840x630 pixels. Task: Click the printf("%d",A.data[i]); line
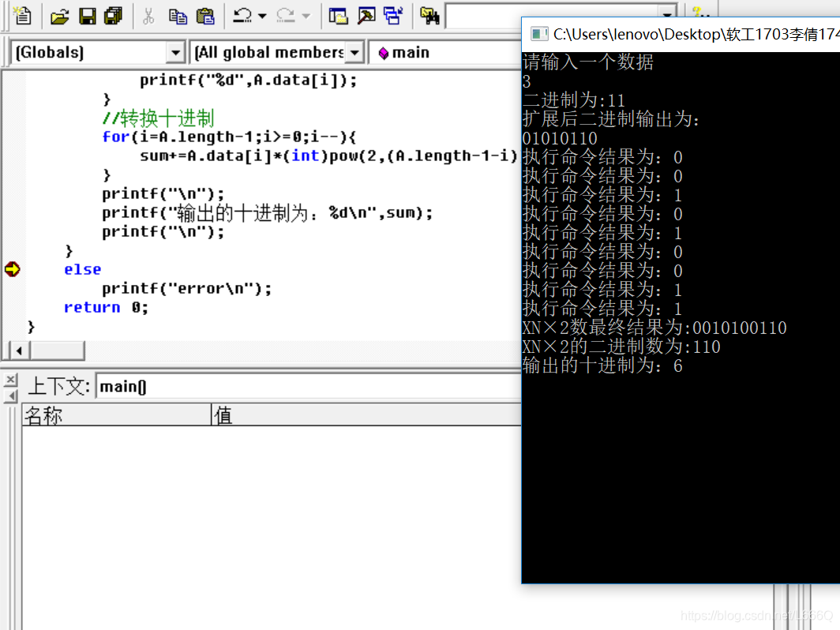(x=249, y=81)
